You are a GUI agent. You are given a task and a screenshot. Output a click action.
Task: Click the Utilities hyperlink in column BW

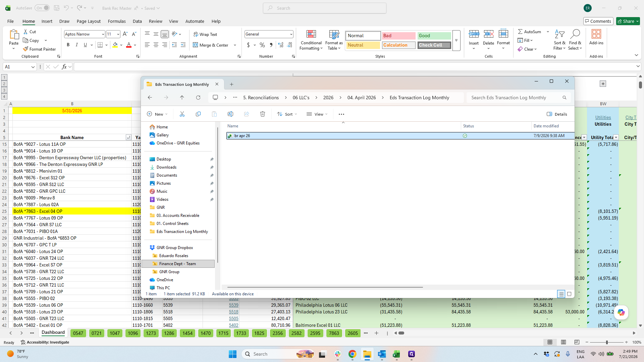coord(603,117)
